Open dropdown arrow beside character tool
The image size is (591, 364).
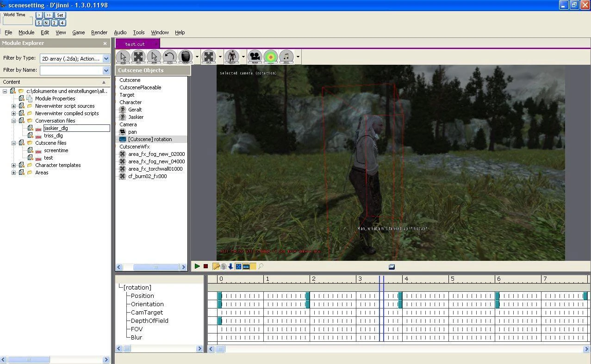[x=243, y=57]
